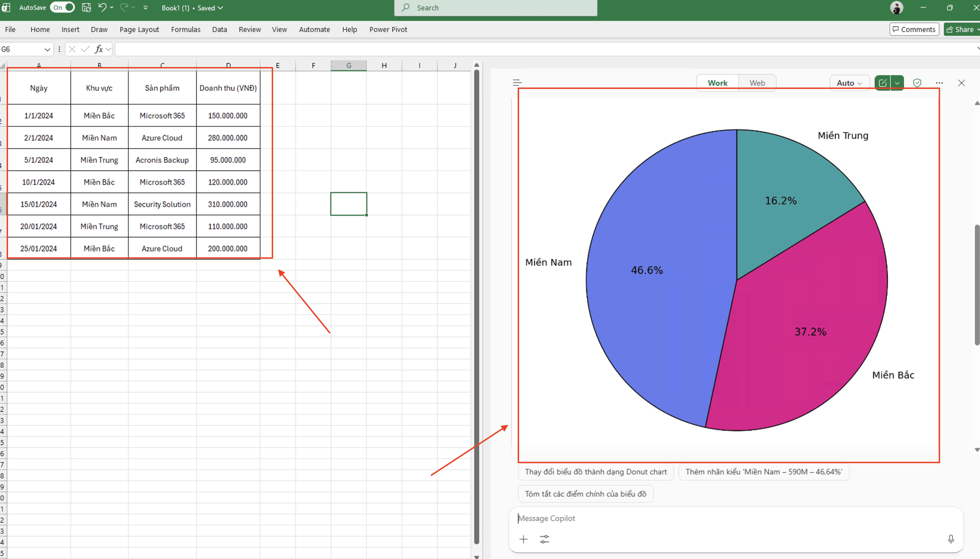
Task: Open the Undo history dropdown arrow
Action: [x=112, y=7]
